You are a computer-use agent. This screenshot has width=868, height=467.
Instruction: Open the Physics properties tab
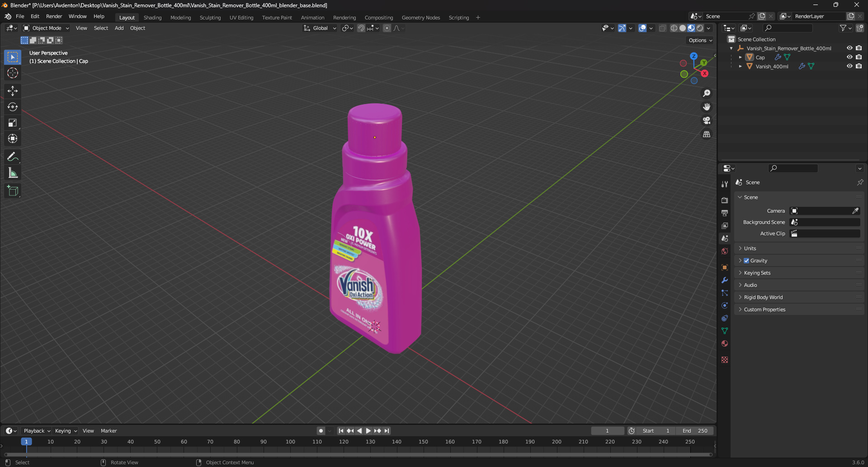tap(725, 305)
